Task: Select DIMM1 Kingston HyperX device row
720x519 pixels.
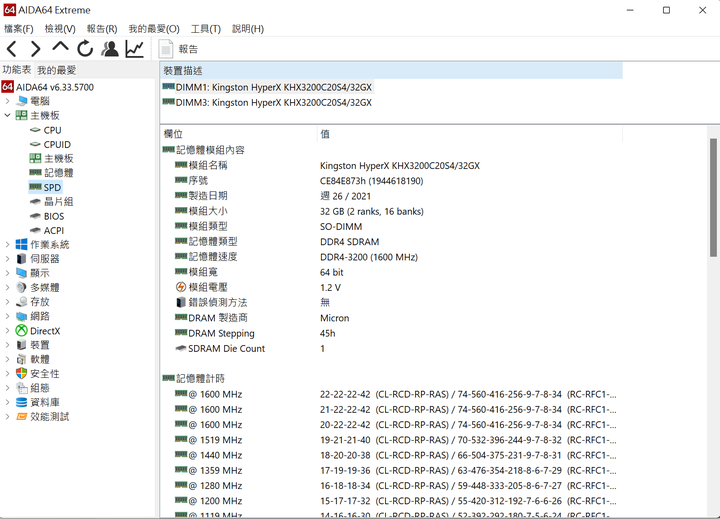Action: point(267,87)
